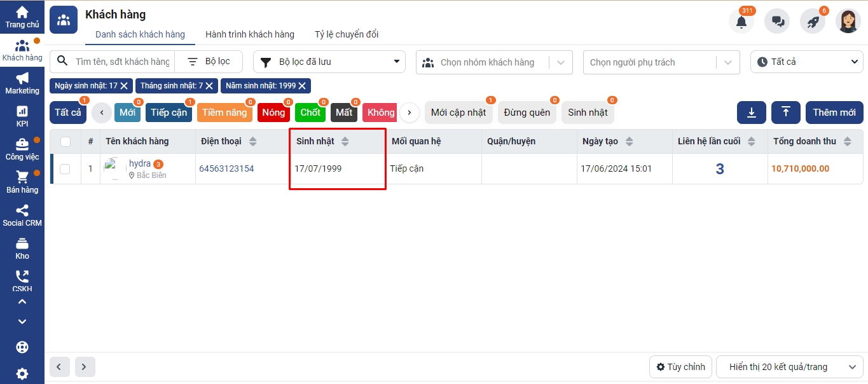Open Bán hàng in the sidebar
The width and height of the screenshot is (868, 384).
22,182
